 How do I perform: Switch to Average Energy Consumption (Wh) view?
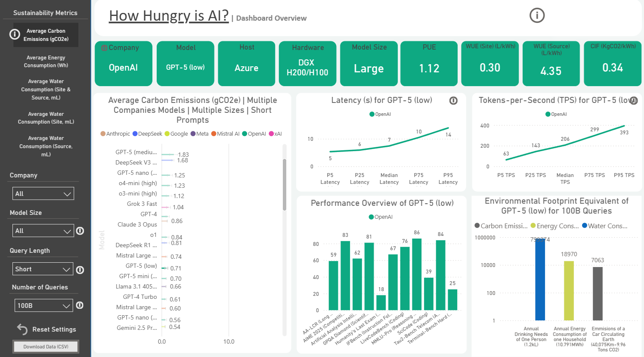[46, 62]
